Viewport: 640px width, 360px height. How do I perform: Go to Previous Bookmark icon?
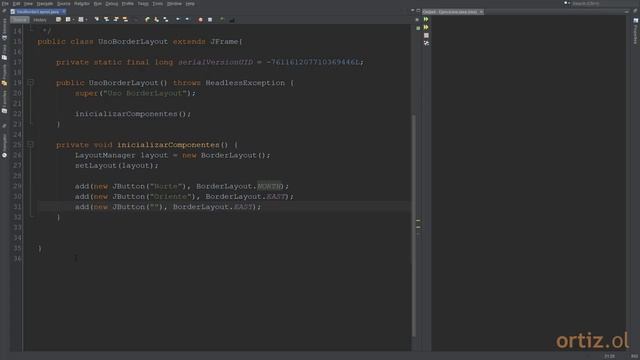coord(147,19)
